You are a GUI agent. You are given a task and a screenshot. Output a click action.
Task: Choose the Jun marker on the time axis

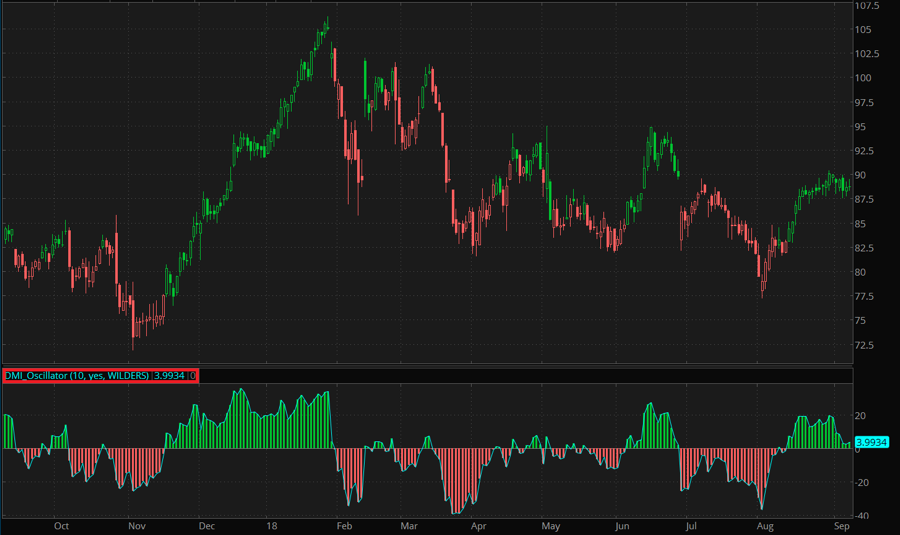(x=622, y=524)
